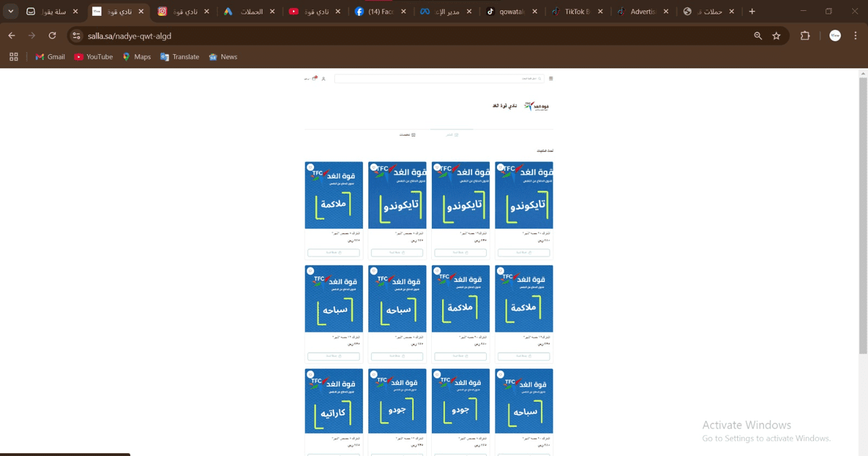Open News bookmark
This screenshot has height=456, width=868.
(x=223, y=56)
